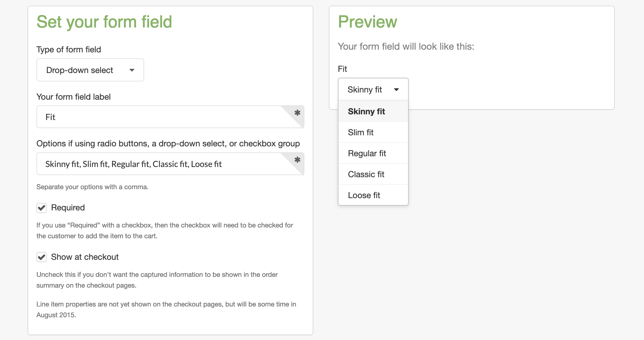
Task: Select the Classic fit option
Action: pyautogui.click(x=366, y=174)
